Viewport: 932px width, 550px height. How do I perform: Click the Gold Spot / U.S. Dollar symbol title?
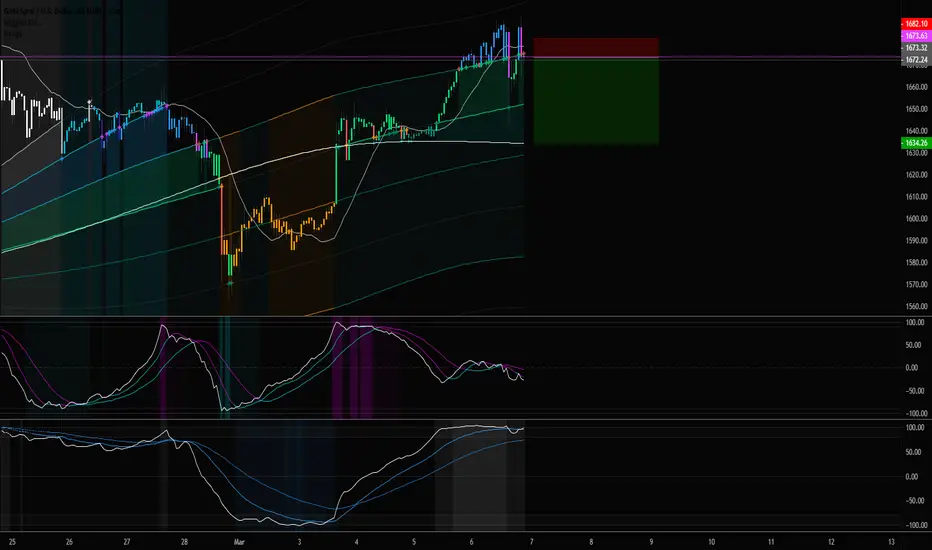[62, 11]
